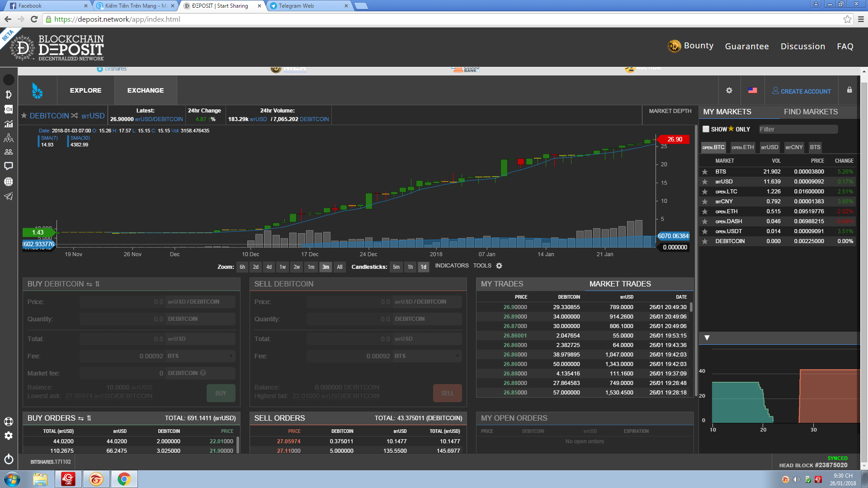Star the BTS market row
868x488 pixels.
(x=705, y=172)
